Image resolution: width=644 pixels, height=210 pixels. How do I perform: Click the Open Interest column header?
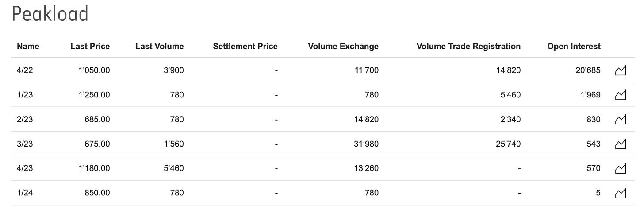point(574,46)
